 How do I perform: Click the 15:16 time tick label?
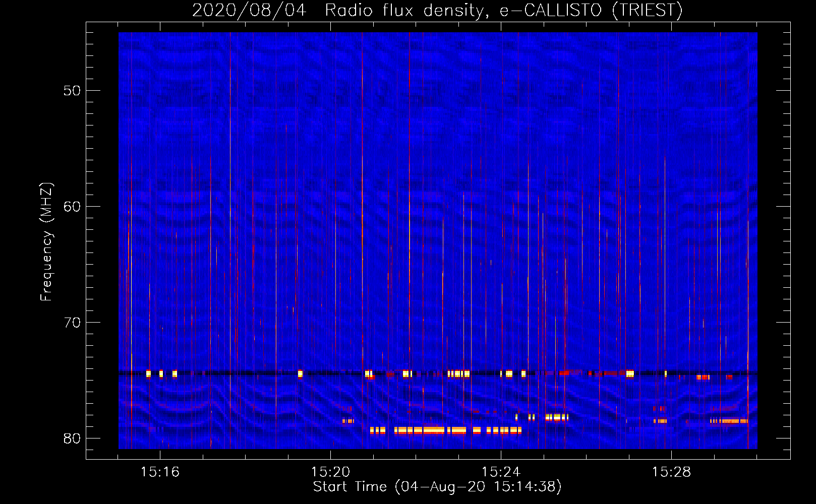coord(160,472)
